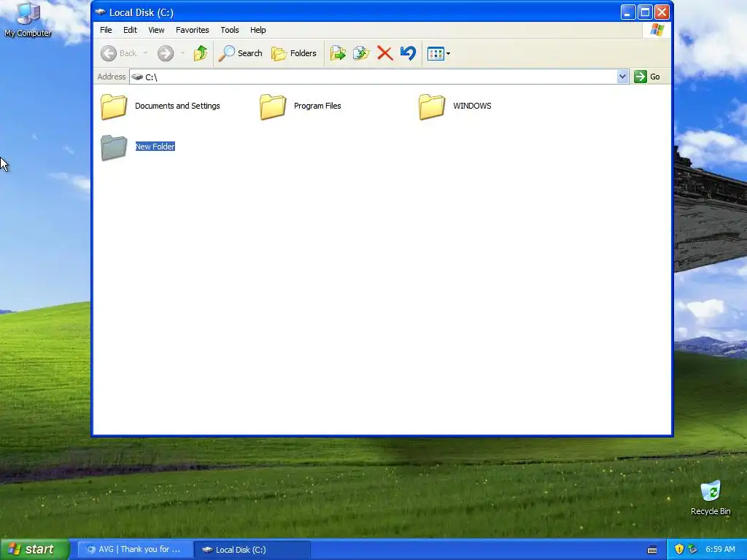Click the keyboard icon in taskbar
747x560 pixels.
[652, 550]
